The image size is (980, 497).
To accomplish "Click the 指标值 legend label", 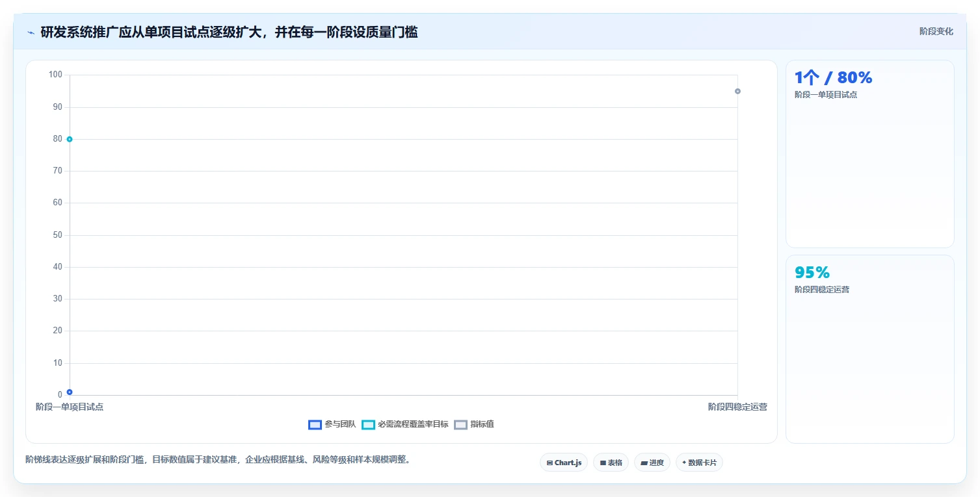I will (x=482, y=424).
